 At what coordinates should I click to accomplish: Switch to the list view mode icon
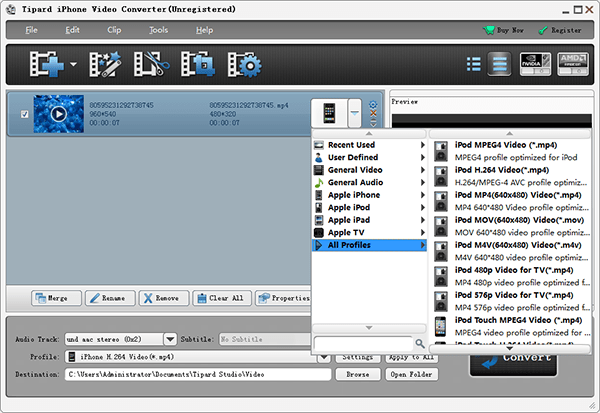coord(474,65)
